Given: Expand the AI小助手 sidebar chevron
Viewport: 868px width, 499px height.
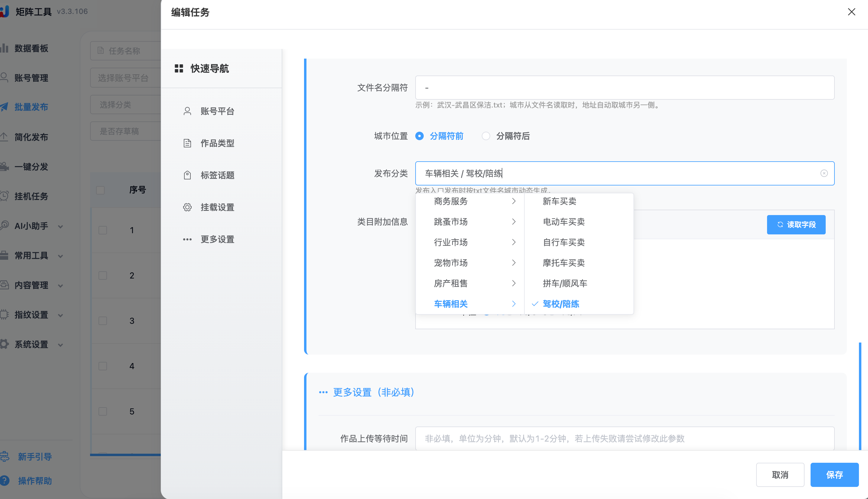Looking at the screenshot, I should [x=60, y=226].
